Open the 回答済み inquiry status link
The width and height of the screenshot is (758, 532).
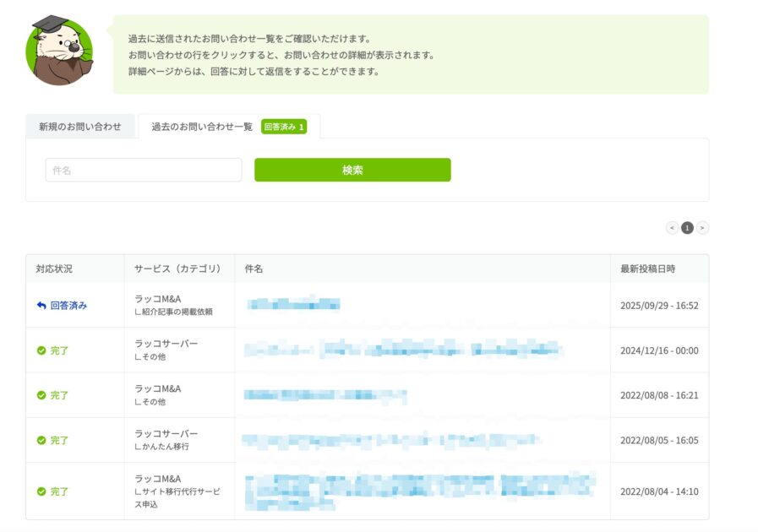(68, 306)
